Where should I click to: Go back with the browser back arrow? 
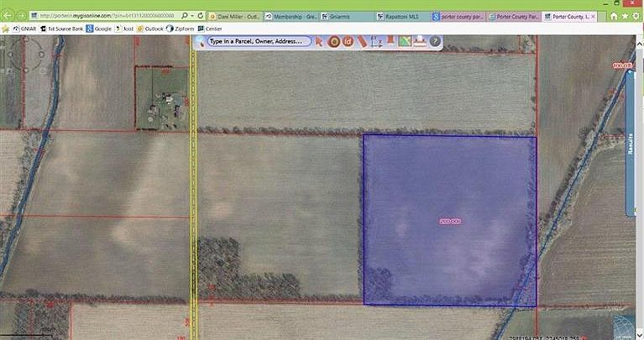coord(8,16)
